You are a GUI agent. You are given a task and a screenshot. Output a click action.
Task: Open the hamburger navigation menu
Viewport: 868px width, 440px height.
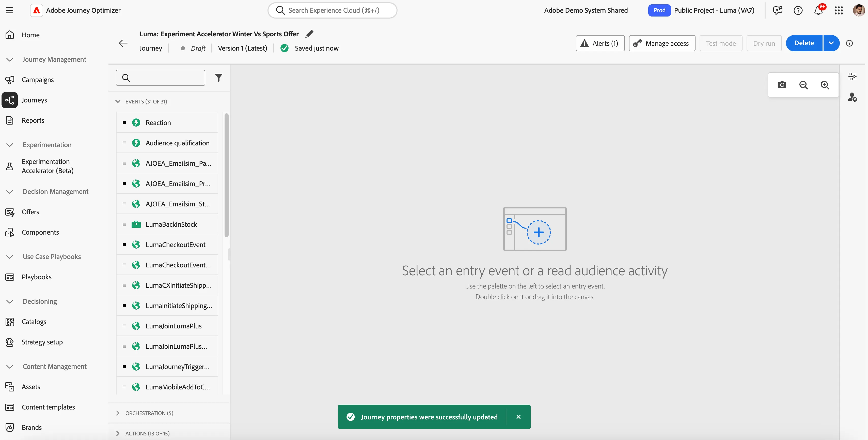tap(10, 10)
